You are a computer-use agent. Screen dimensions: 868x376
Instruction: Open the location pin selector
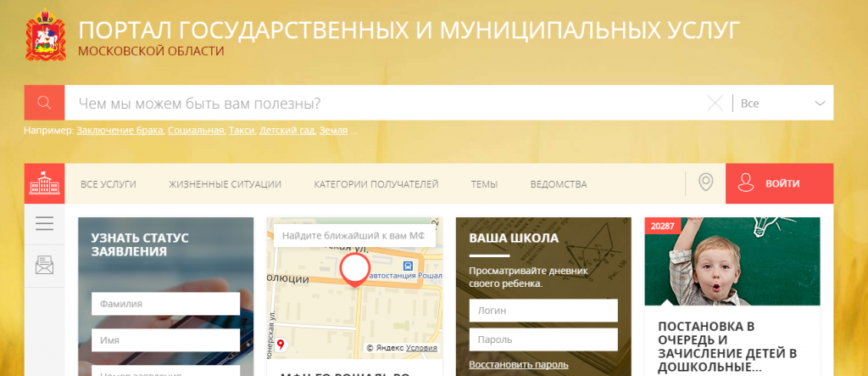(705, 183)
